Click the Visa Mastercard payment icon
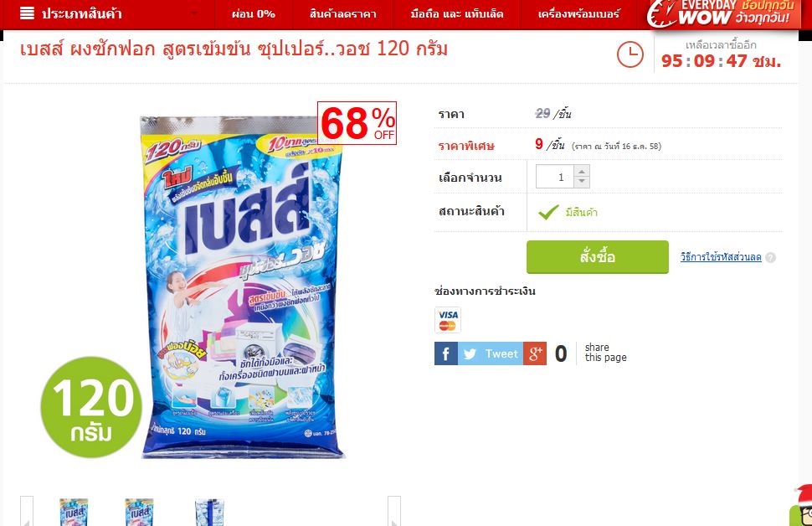Image resolution: width=812 pixels, height=526 pixels. pos(447,320)
